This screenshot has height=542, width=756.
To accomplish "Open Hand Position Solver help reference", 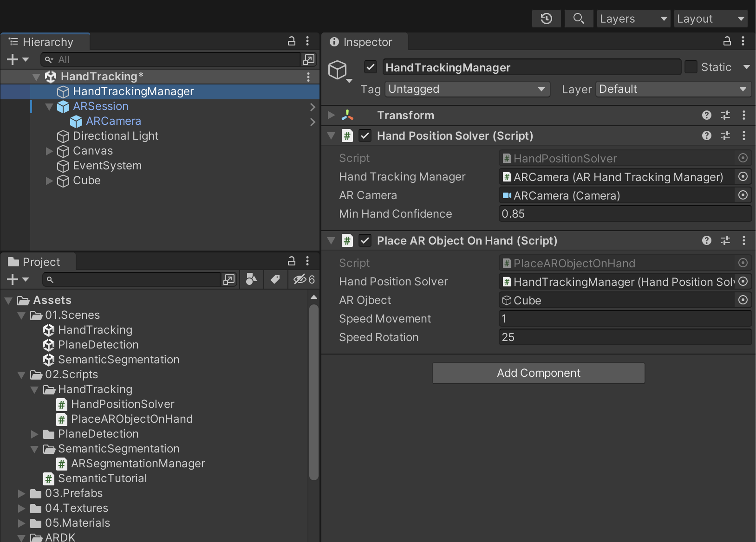I will [x=706, y=135].
